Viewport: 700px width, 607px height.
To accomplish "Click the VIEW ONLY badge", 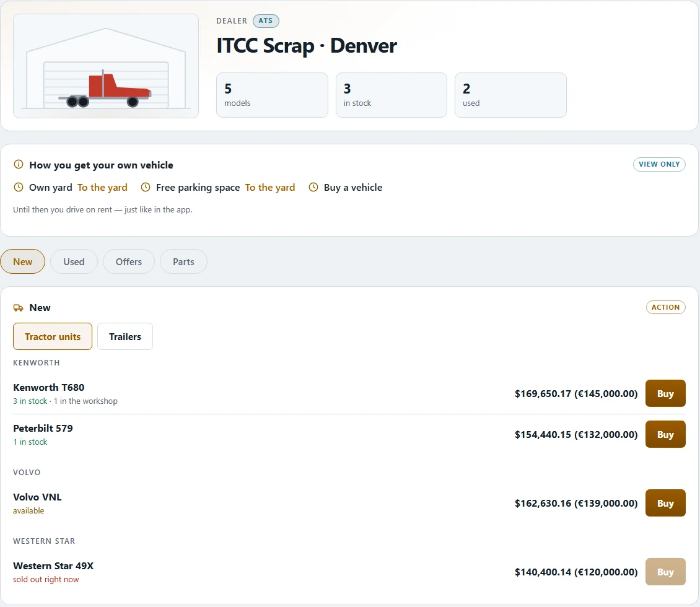I will click(x=659, y=164).
